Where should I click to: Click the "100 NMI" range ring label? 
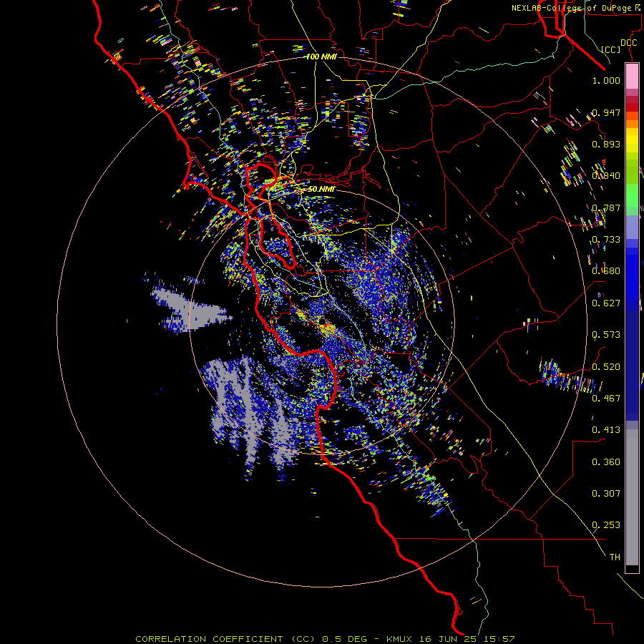click(321, 57)
